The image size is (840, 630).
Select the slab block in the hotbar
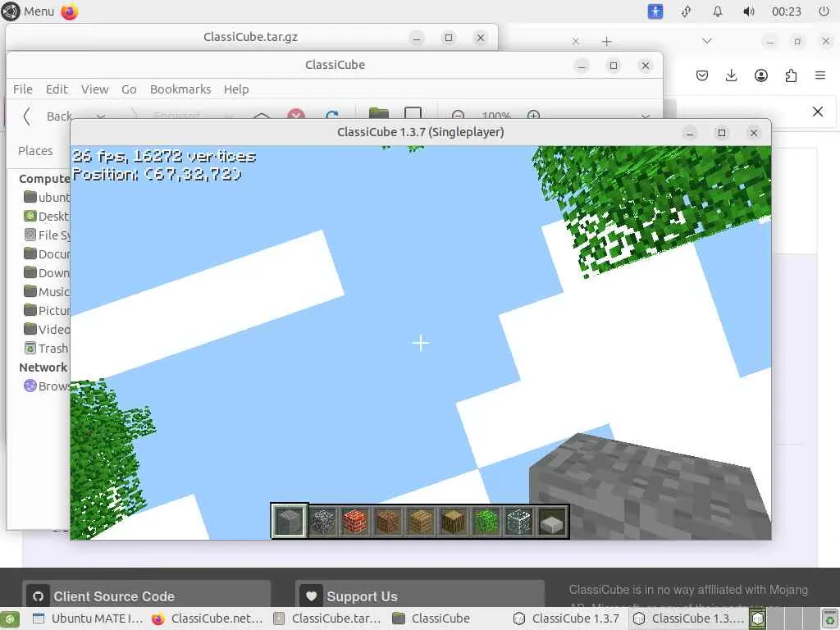coord(551,521)
